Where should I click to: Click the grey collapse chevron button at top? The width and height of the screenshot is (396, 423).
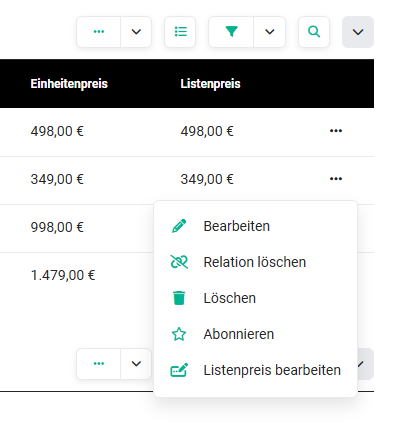click(x=358, y=32)
